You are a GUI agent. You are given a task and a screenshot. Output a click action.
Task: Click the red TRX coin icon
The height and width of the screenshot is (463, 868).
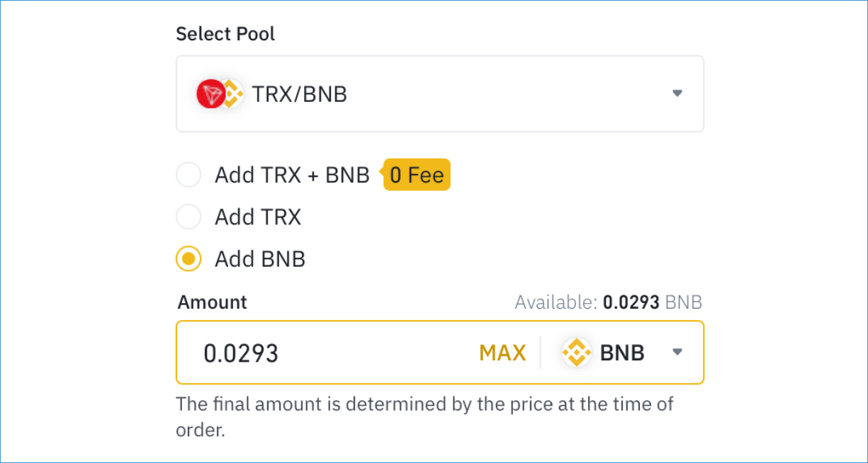pyautogui.click(x=210, y=93)
